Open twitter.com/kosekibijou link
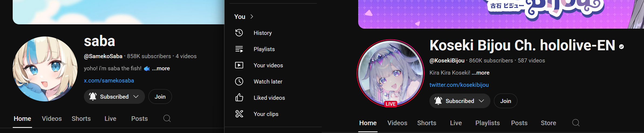 tap(459, 85)
